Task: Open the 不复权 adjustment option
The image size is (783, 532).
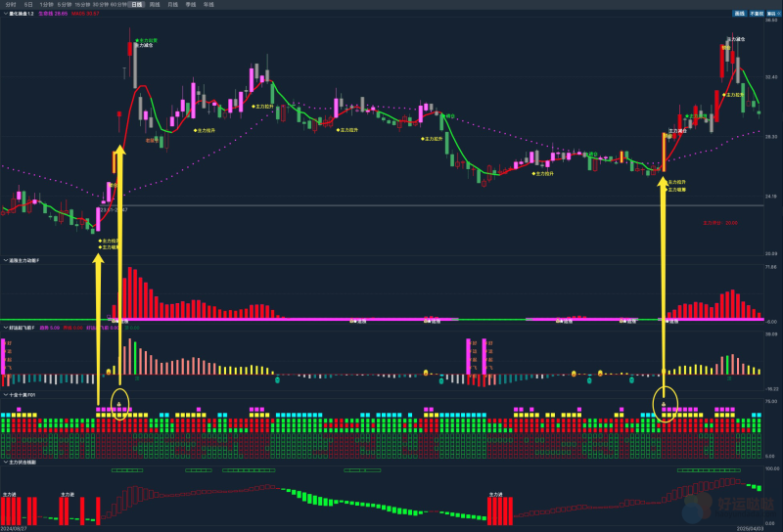Action: [757, 14]
